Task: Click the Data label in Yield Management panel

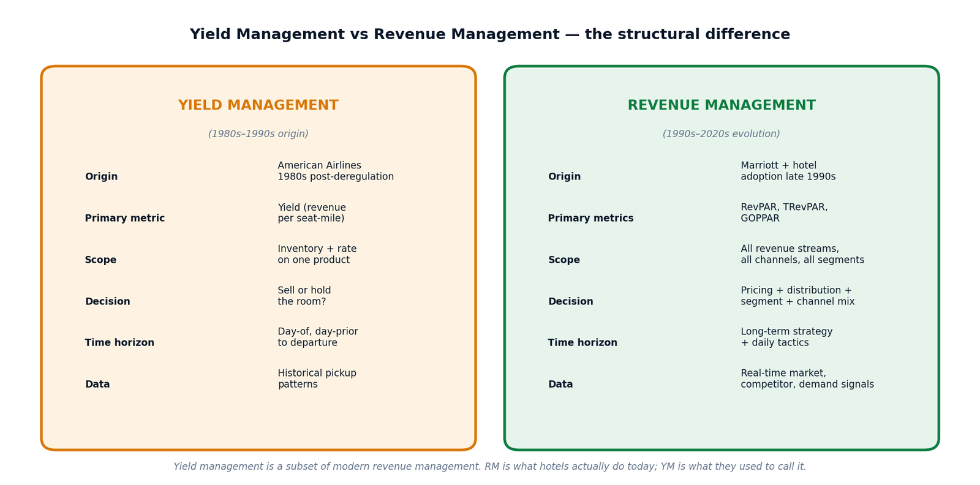Action: [97, 385]
